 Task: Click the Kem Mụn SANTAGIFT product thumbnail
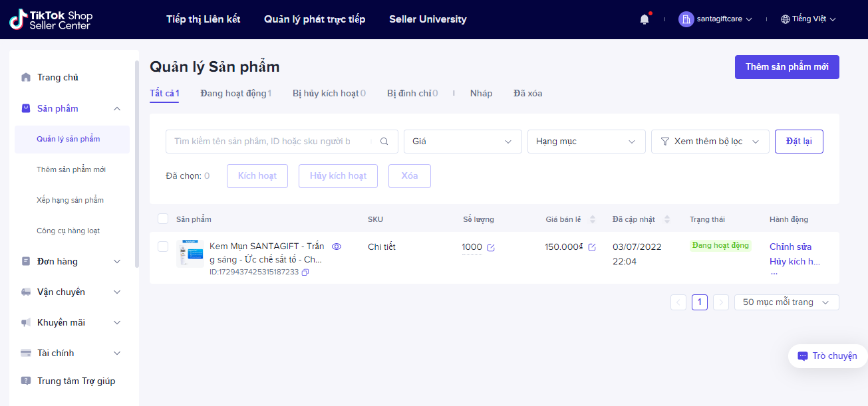[190, 254]
